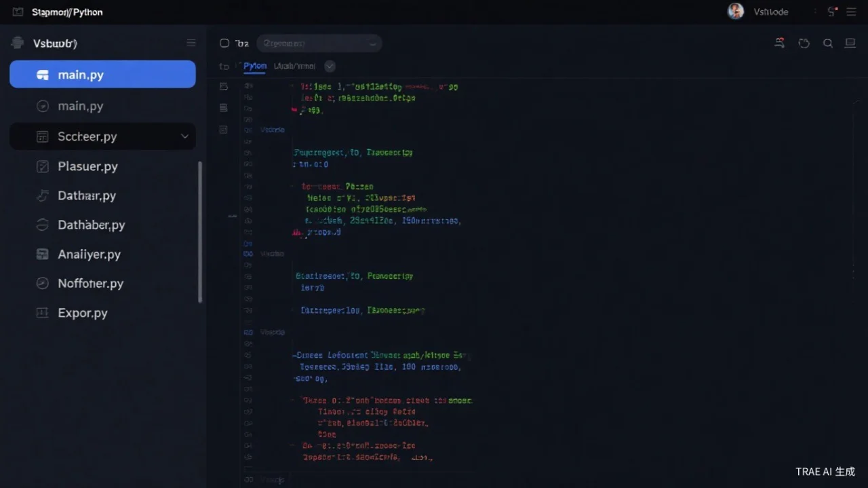Open the Plasuer.py file
Image resolution: width=868 pixels, height=488 pixels.
[x=88, y=166]
